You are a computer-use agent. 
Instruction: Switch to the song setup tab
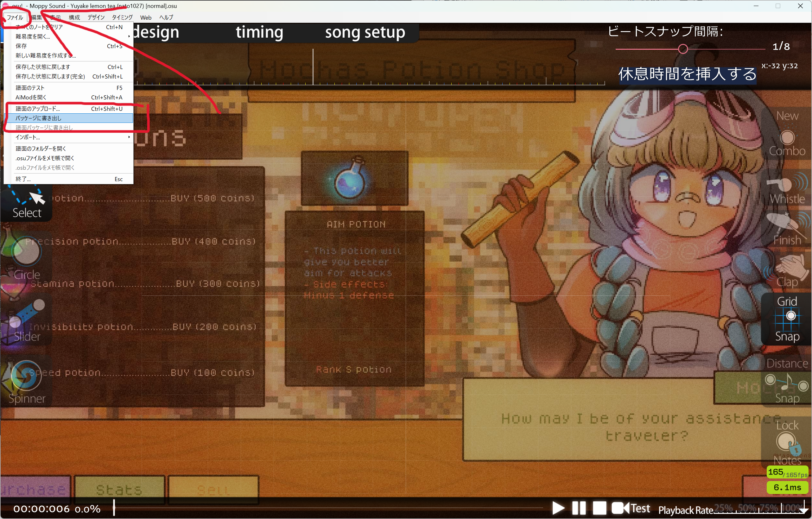365,32
